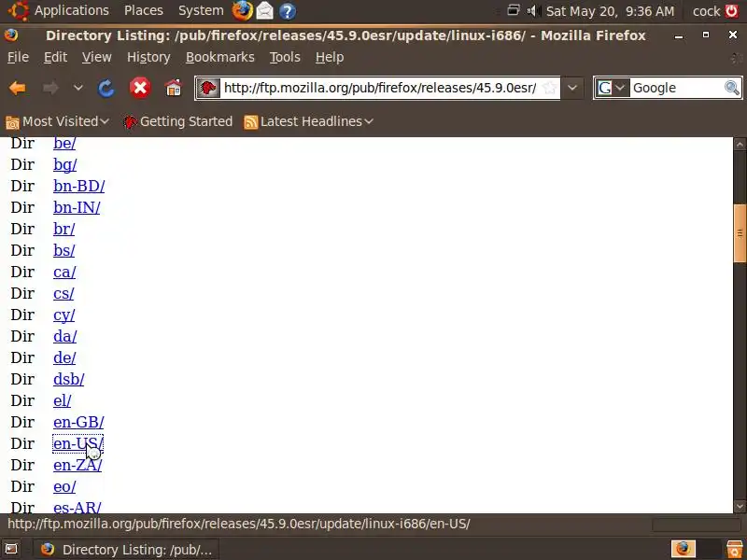Go to the Home page icon
This screenshot has height=560, width=747.
click(x=174, y=88)
